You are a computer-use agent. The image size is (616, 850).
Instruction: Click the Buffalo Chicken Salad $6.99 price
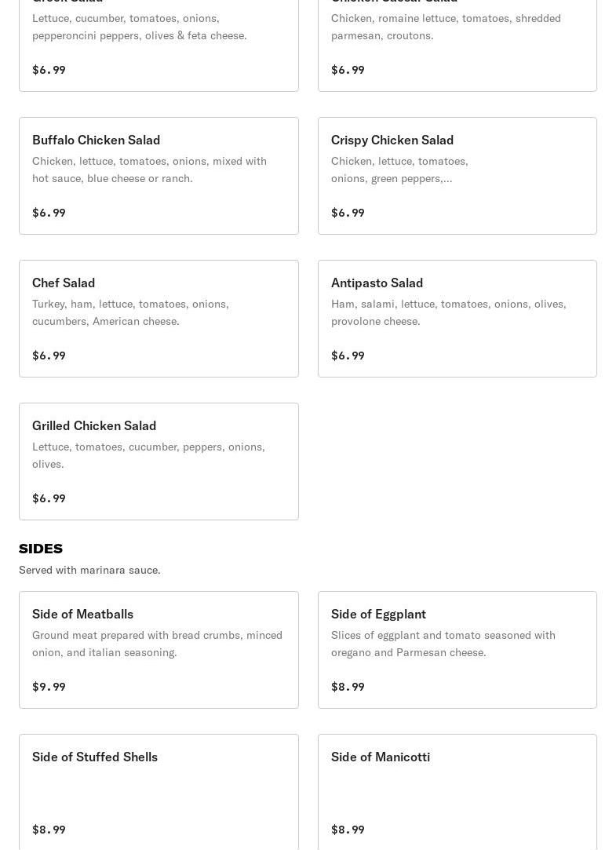coord(49,213)
